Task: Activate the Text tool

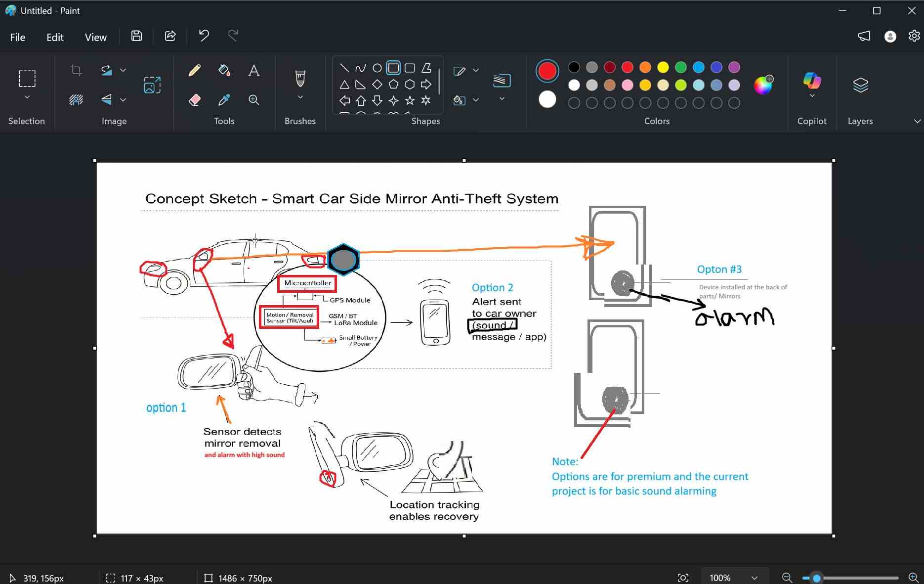Action: coord(254,70)
